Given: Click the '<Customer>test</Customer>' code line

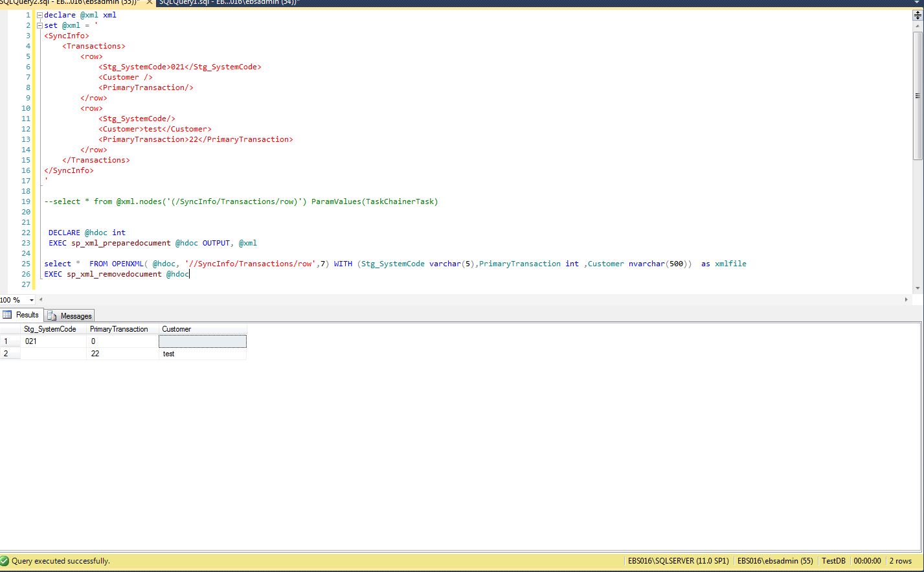Looking at the screenshot, I should [155, 129].
